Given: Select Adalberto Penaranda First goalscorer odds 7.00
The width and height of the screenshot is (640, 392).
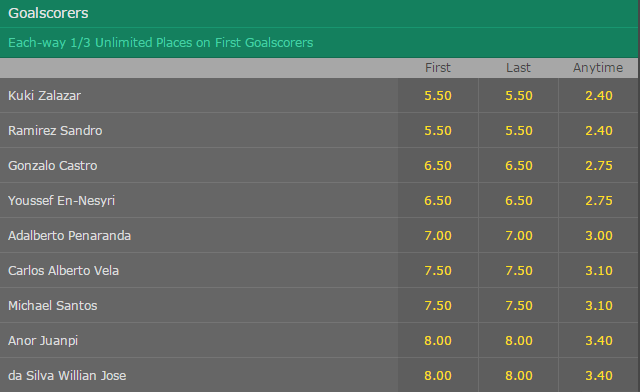Looking at the screenshot, I should pyautogui.click(x=438, y=236).
